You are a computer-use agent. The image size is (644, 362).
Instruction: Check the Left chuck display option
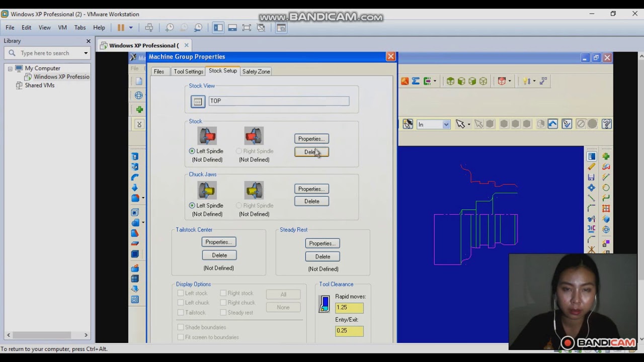pyautogui.click(x=181, y=303)
